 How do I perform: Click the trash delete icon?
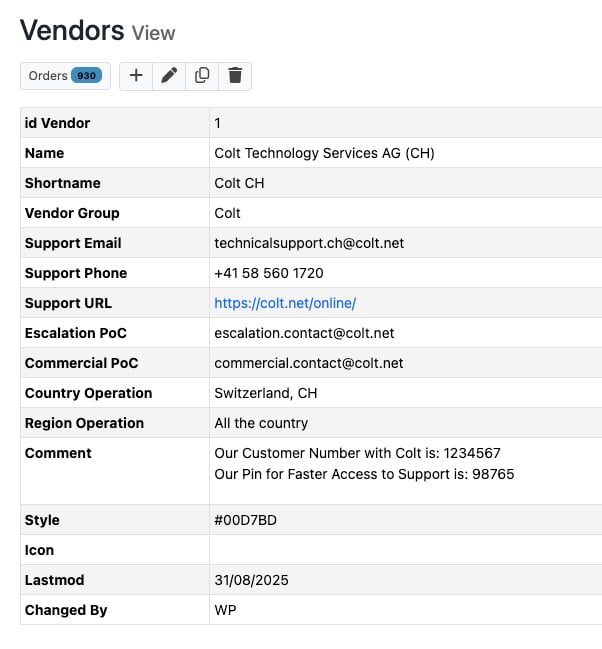(235, 76)
